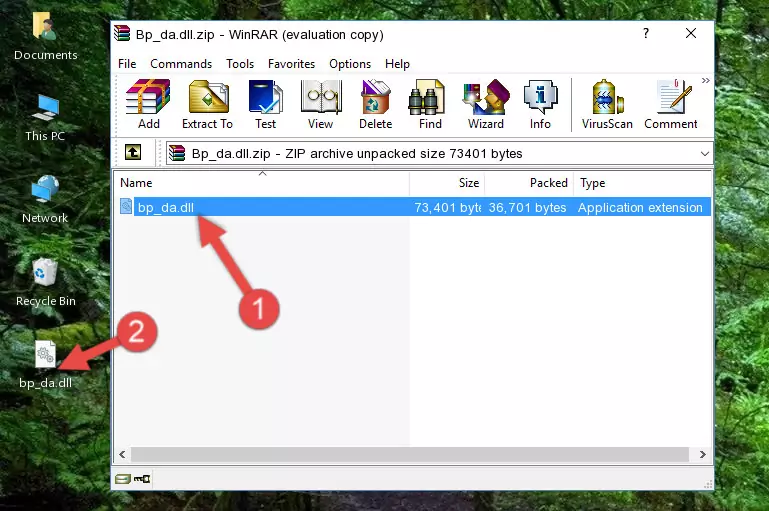
Task: Run the Test archive tool
Action: tap(265, 104)
